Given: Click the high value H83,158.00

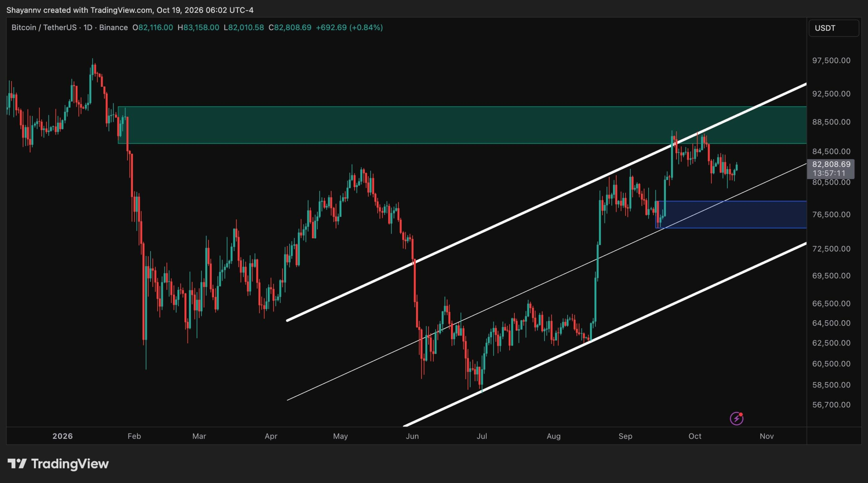Looking at the screenshot, I should tap(198, 27).
